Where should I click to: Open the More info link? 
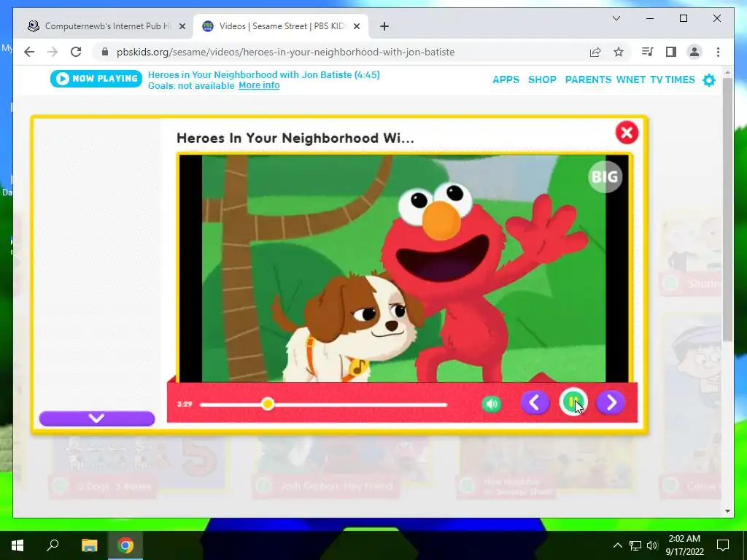click(x=259, y=85)
